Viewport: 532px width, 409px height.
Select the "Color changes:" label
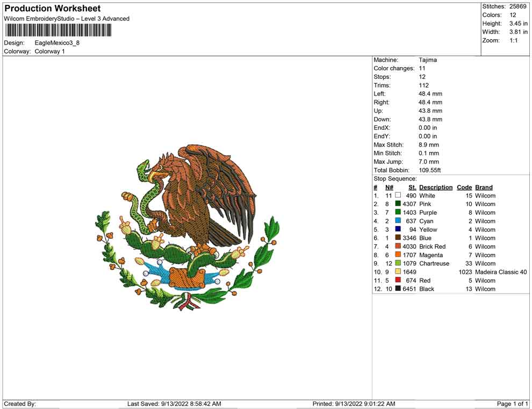(x=394, y=68)
